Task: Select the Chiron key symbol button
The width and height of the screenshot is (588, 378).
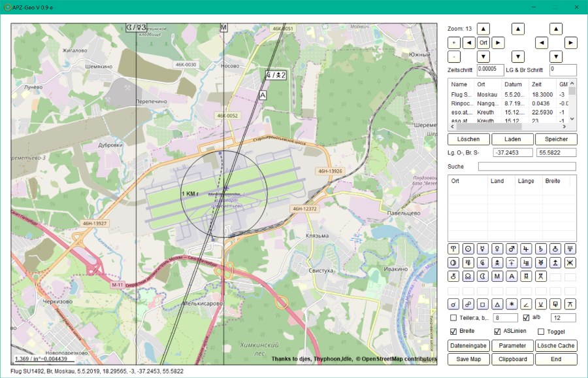Action: pos(453,277)
